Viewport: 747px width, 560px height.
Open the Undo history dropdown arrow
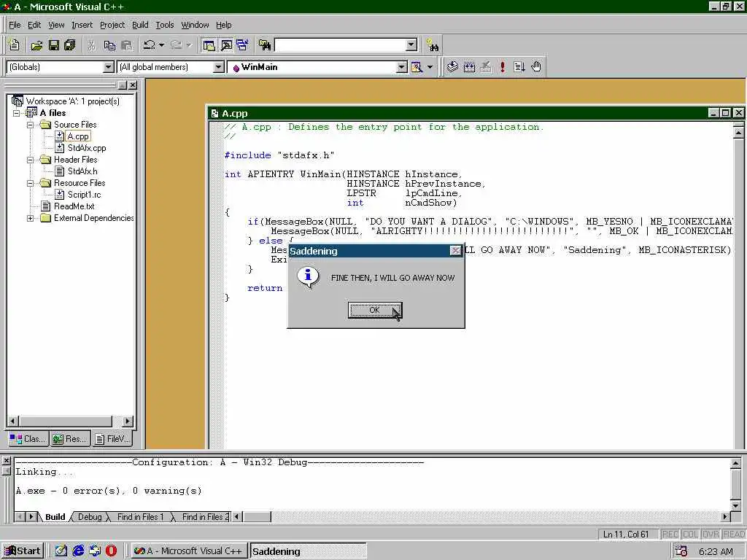click(x=161, y=45)
